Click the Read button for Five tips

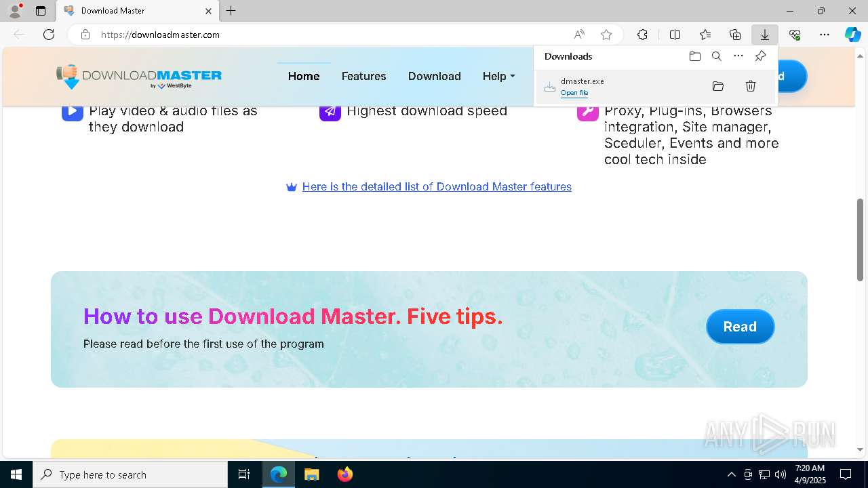[740, 327]
